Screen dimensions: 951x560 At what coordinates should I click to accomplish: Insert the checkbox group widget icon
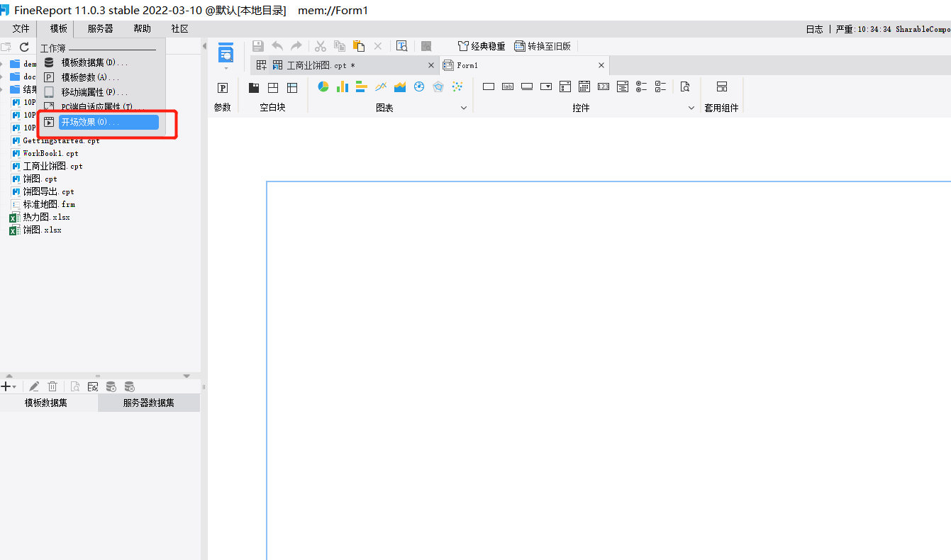661,86
